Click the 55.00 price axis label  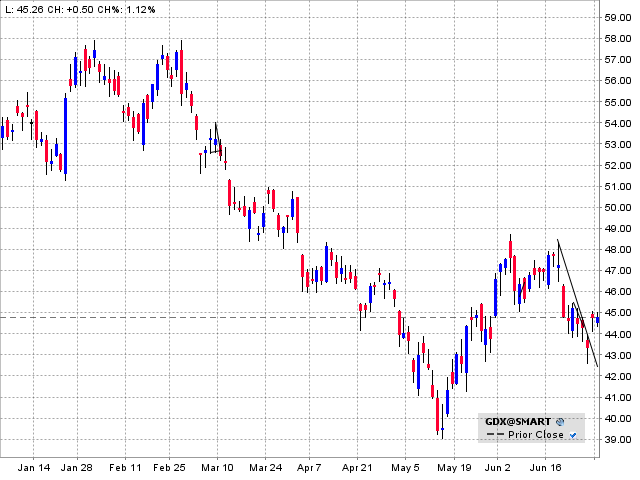[618, 102]
